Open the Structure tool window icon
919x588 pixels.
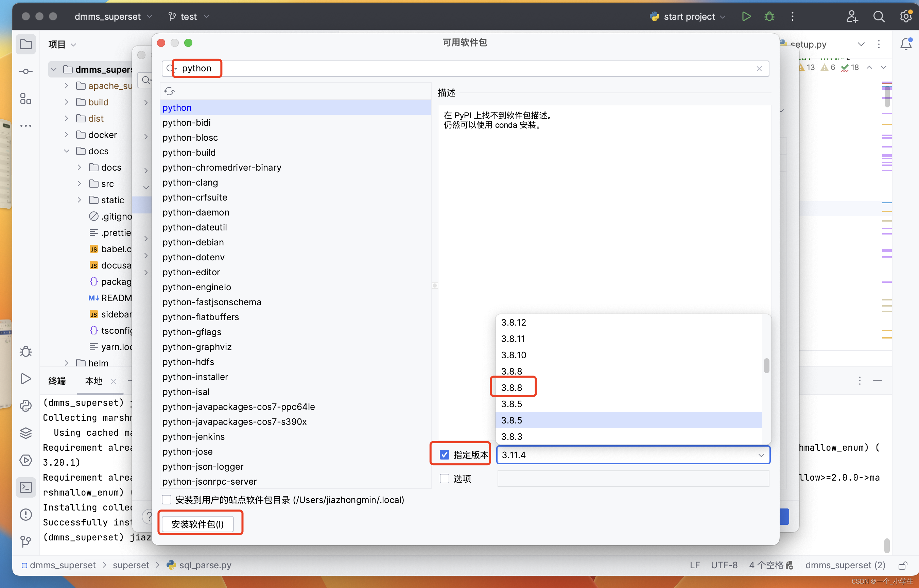[x=25, y=99]
